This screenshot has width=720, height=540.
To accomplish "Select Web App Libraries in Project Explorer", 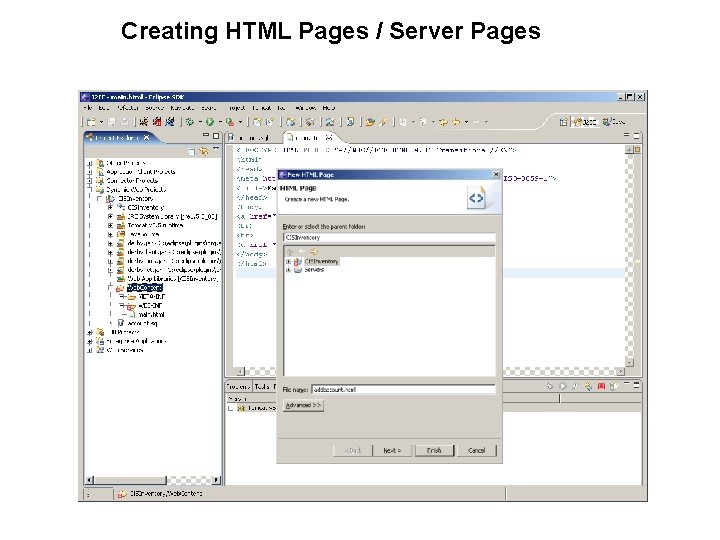I will pyautogui.click(x=173, y=279).
